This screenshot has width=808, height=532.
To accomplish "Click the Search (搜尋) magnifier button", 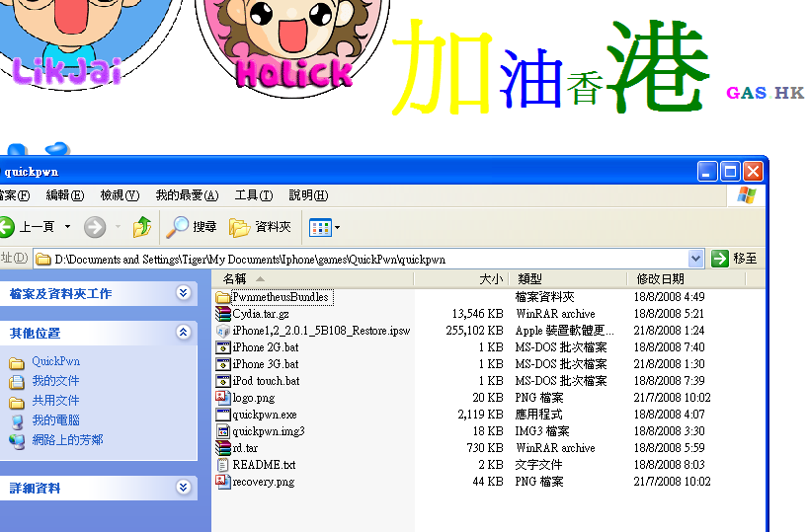I will [x=192, y=227].
